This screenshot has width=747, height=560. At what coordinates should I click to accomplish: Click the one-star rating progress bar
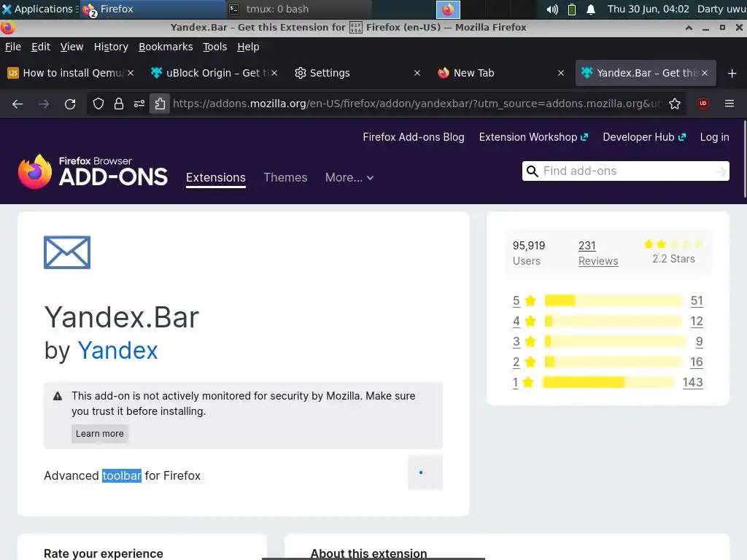(x=608, y=382)
